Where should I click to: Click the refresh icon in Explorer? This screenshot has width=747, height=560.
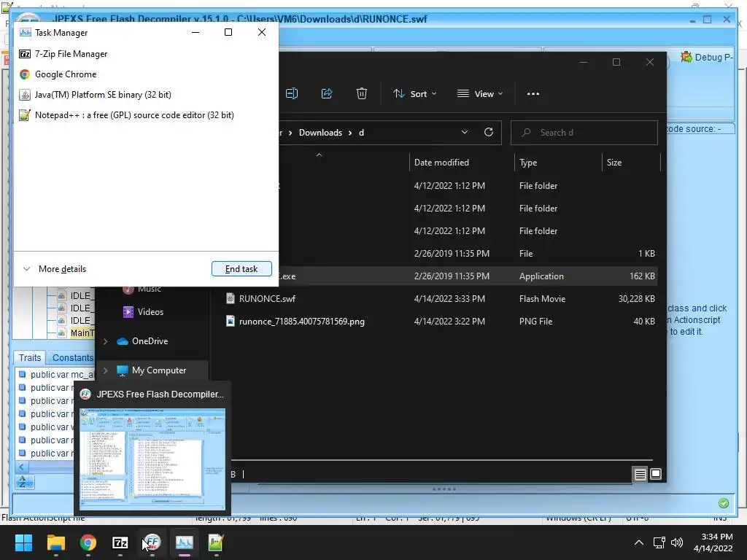coord(489,133)
